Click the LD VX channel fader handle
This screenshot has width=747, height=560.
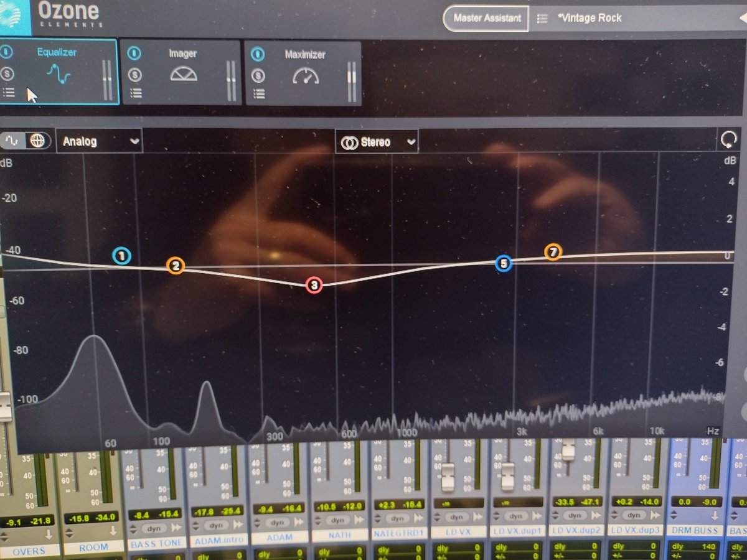click(x=449, y=478)
